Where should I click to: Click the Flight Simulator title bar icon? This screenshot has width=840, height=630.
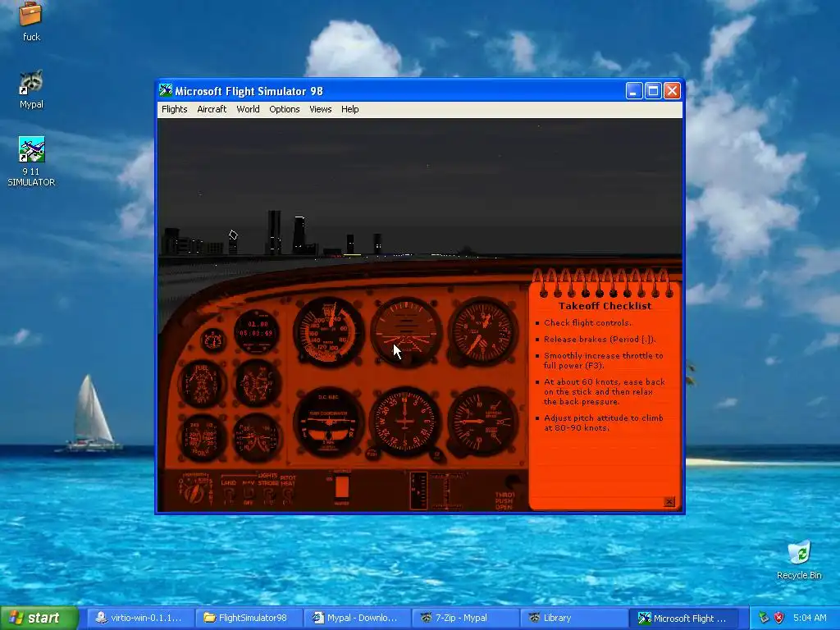tap(166, 90)
